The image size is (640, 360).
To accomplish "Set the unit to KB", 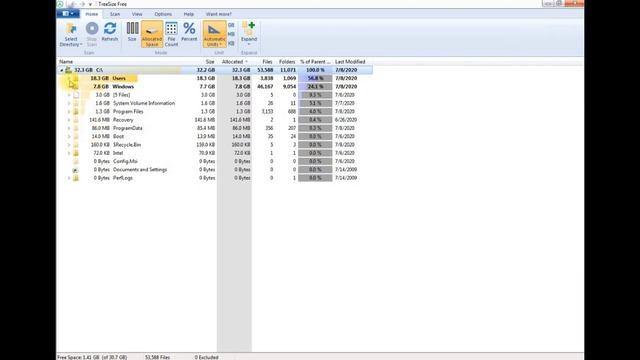I will tap(231, 43).
